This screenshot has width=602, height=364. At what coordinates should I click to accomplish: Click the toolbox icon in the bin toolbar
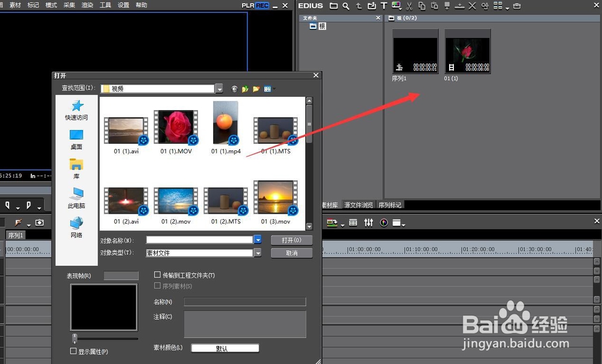click(x=517, y=6)
